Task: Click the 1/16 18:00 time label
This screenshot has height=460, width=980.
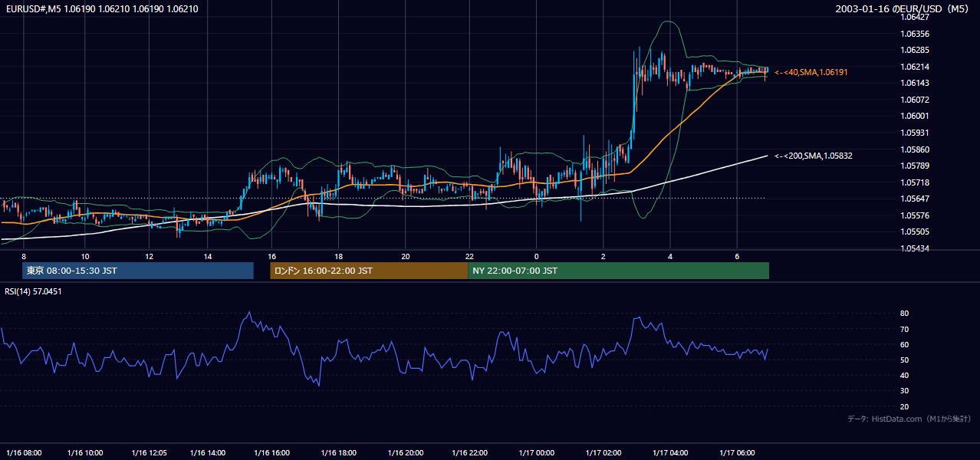Action: 339,453
